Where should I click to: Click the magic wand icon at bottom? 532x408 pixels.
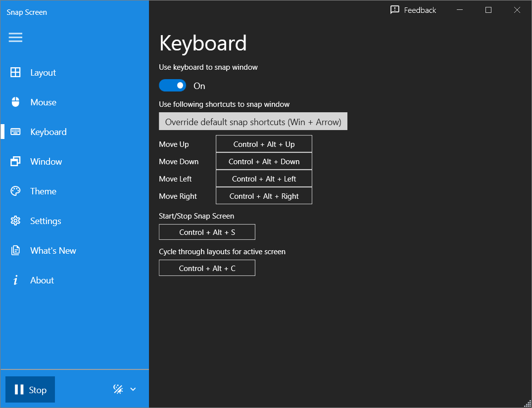point(118,389)
